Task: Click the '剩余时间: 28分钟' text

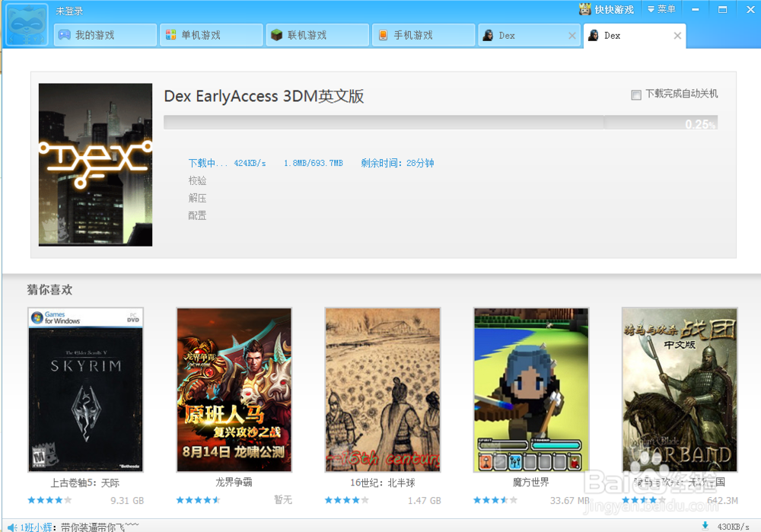Action: pos(397,163)
